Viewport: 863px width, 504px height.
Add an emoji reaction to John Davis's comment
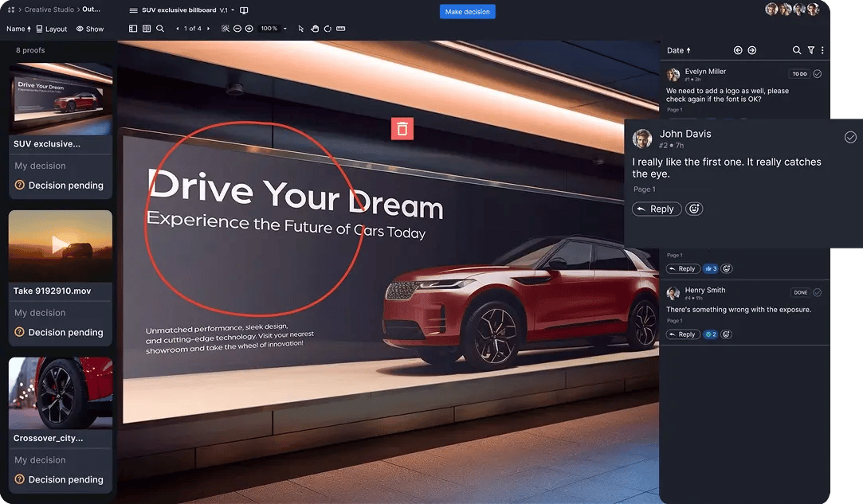[693, 209]
